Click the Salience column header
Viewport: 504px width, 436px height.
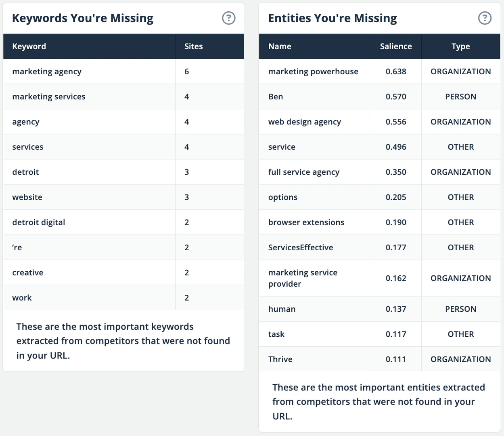396,46
